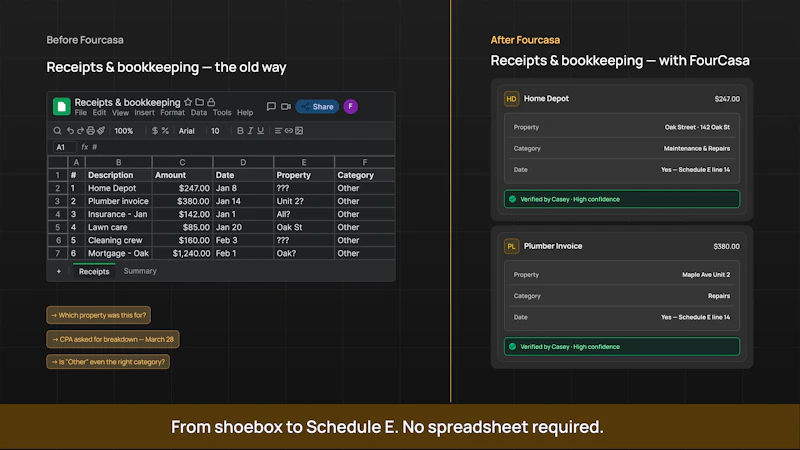Click 'CPA asked for breakdown — March 28' chip
Screen dimensions: 800x450
tap(113, 339)
